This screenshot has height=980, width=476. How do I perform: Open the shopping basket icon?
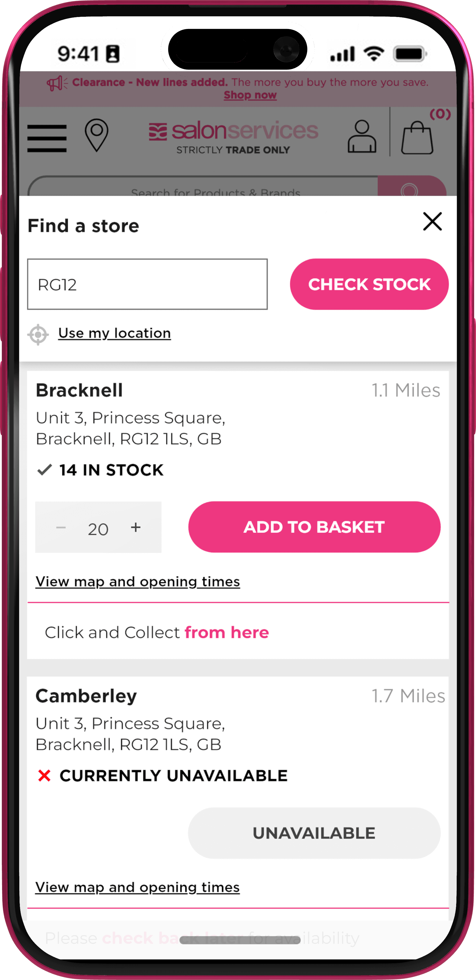(417, 137)
